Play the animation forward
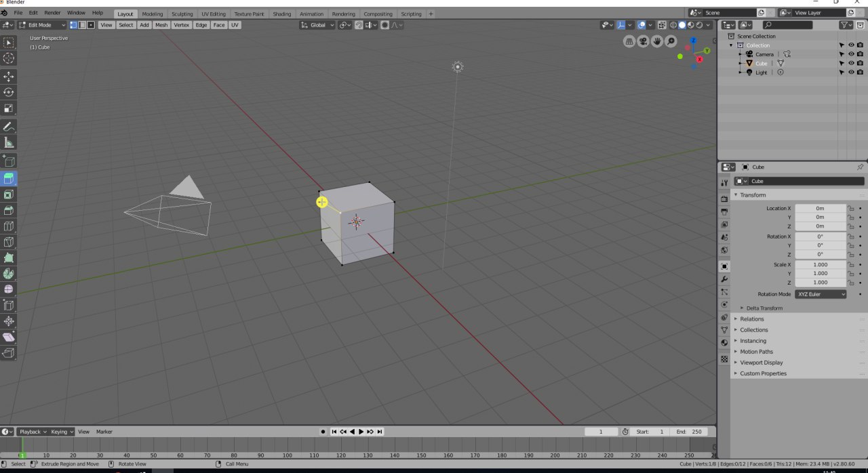The width and height of the screenshot is (868, 473). point(361,432)
